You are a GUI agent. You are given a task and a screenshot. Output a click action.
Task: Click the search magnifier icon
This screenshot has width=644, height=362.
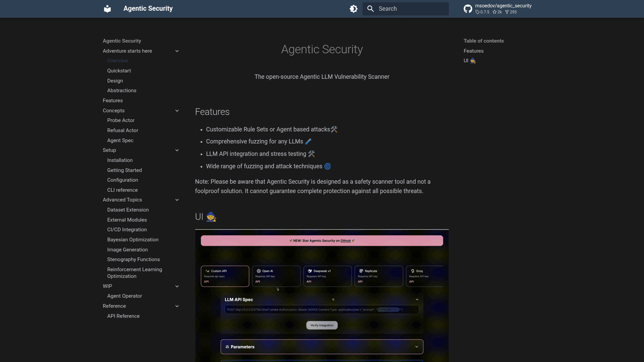pyautogui.click(x=371, y=9)
